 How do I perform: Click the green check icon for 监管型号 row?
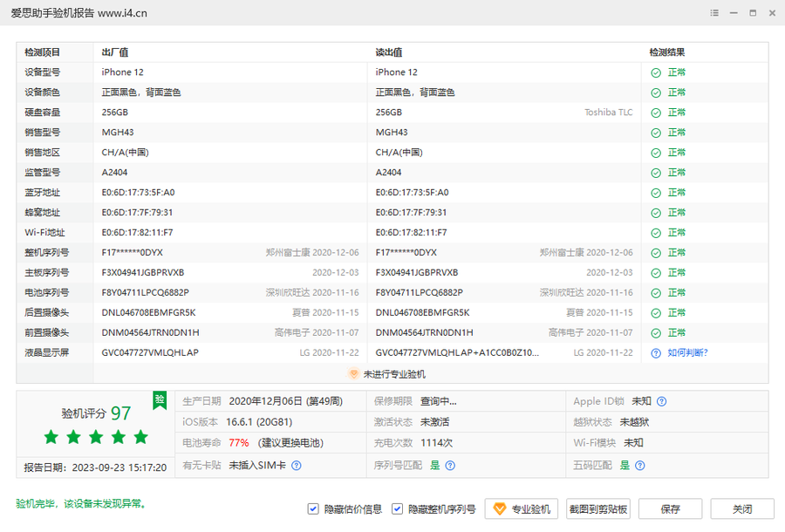point(656,174)
